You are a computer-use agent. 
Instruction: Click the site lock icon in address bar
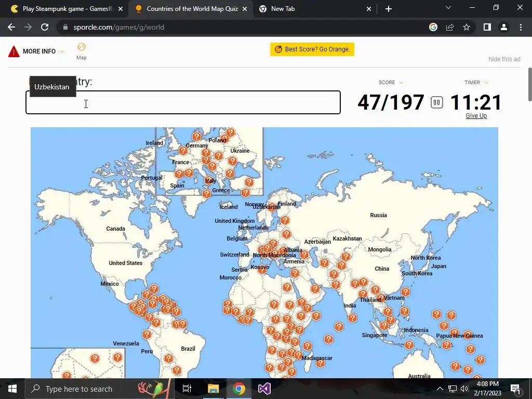pyautogui.click(x=65, y=27)
